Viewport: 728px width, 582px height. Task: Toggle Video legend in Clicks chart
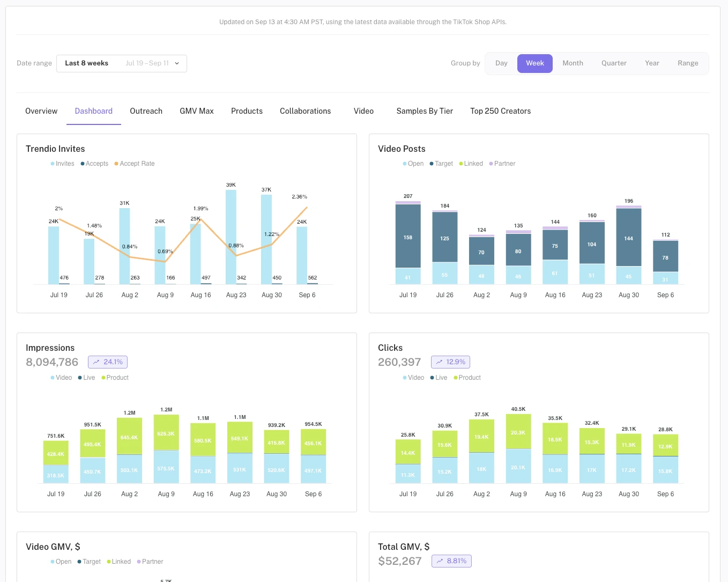pos(413,378)
